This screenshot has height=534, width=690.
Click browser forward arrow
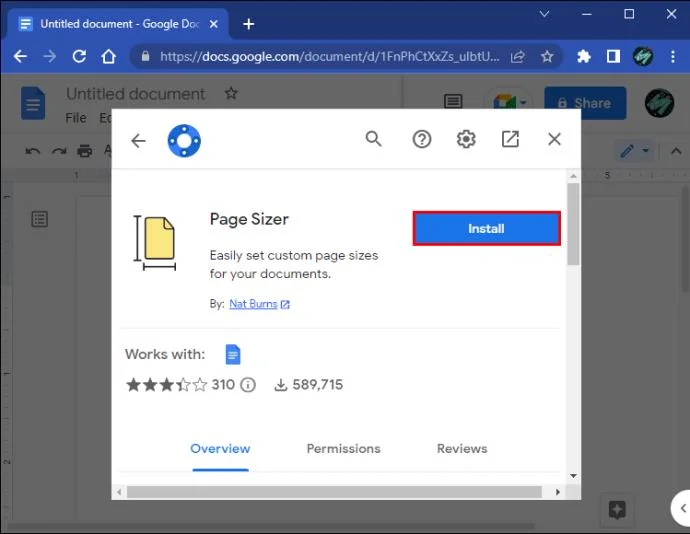click(50, 56)
